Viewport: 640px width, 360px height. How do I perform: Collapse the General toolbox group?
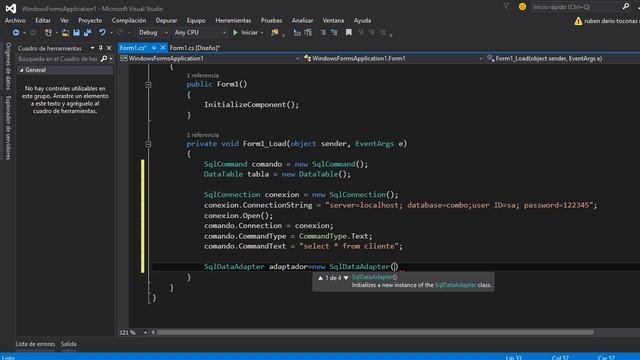coord(22,70)
